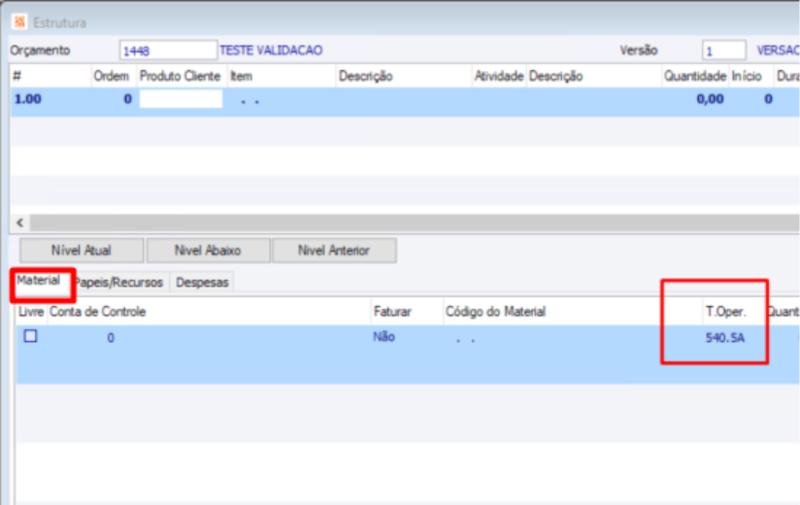
Task: Click the Atividade column header
Action: (498, 77)
